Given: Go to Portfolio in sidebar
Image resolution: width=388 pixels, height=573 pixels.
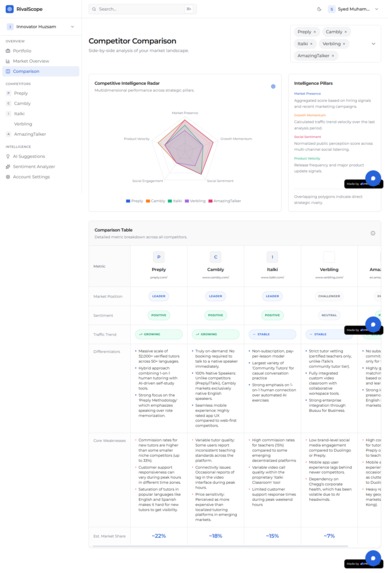Looking at the screenshot, I should pyautogui.click(x=41, y=51).
